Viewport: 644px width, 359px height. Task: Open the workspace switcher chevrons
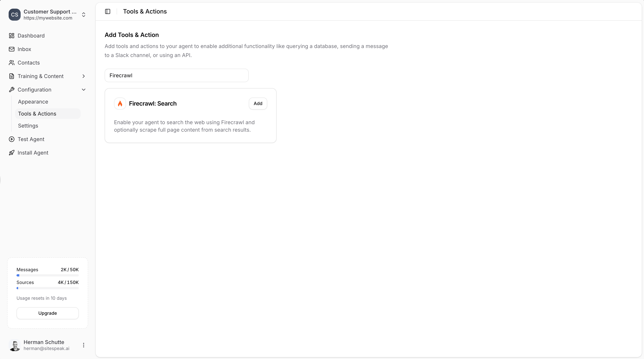(x=83, y=14)
